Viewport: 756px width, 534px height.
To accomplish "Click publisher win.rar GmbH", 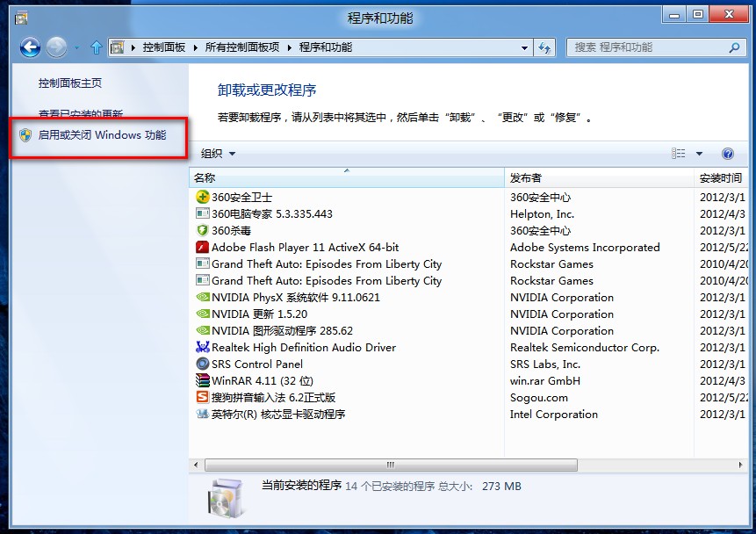I will [545, 381].
